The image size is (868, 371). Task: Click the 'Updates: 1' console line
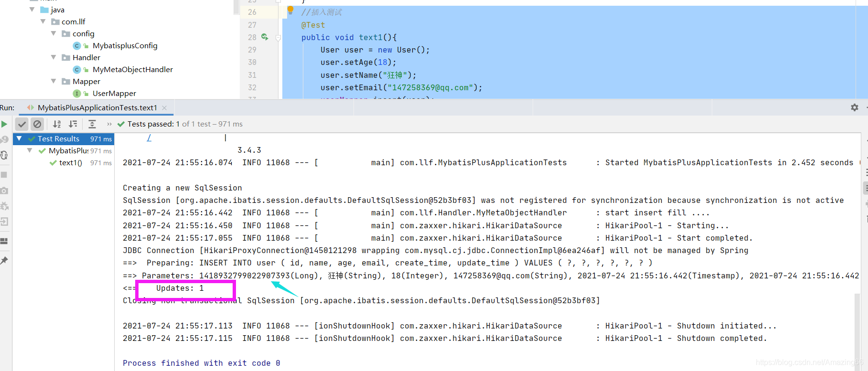click(180, 288)
